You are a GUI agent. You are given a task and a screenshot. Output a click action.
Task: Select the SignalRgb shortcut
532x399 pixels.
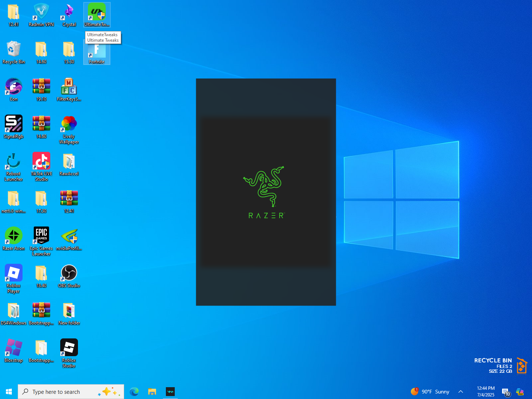point(14,127)
